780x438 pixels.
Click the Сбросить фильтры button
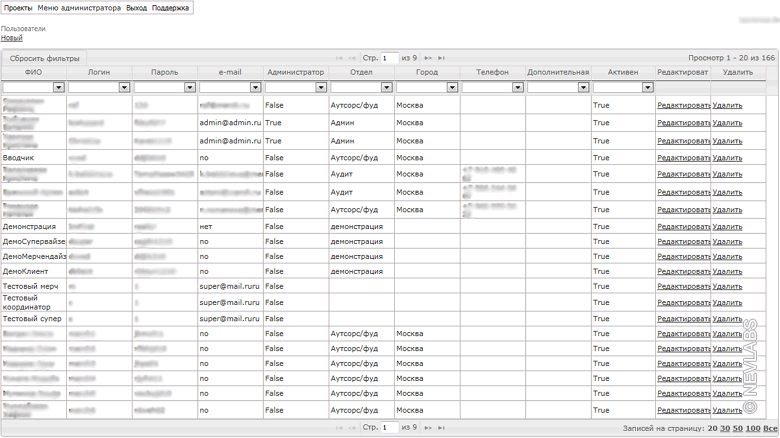click(44, 58)
